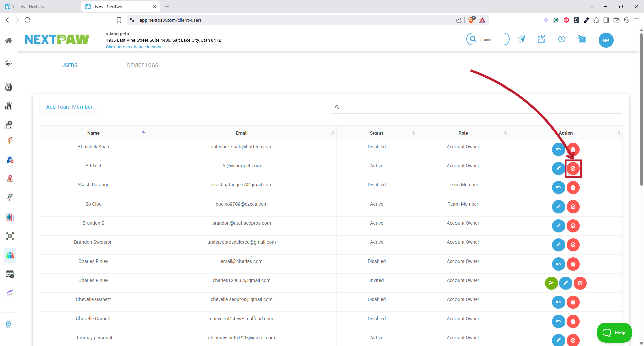Open the star ratings icon in header
Viewport: 644px width, 346px height.
542,39
